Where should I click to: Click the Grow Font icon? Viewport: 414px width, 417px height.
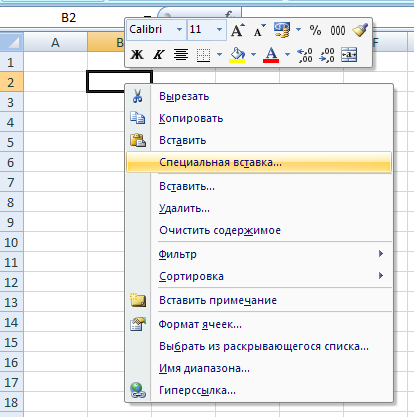237,30
